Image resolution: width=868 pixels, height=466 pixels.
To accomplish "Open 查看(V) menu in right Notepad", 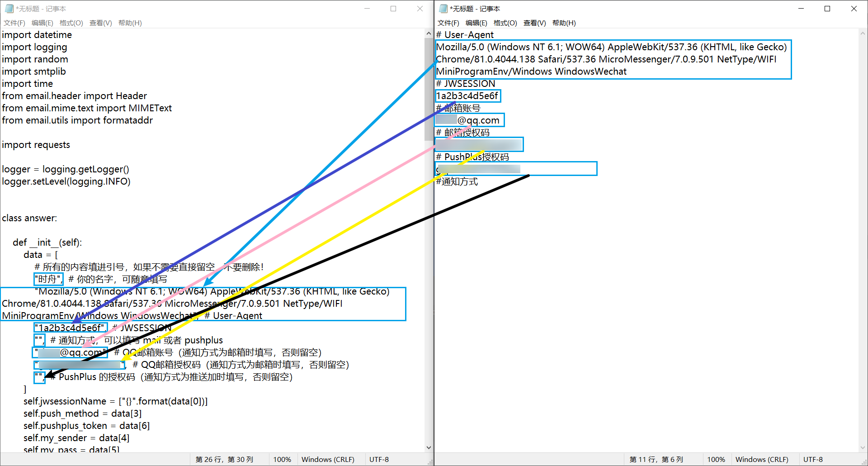I will pos(534,23).
